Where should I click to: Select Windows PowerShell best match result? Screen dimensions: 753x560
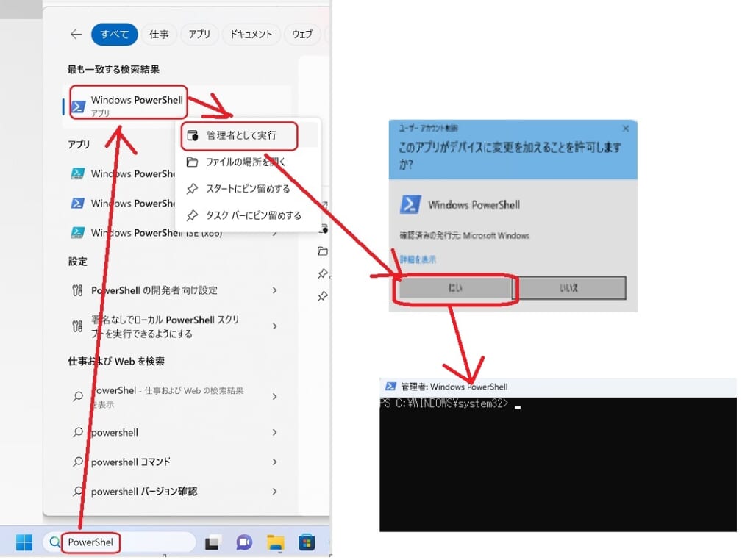point(129,105)
